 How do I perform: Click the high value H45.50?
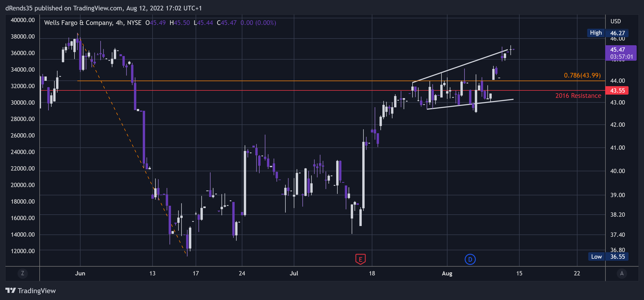coord(179,23)
